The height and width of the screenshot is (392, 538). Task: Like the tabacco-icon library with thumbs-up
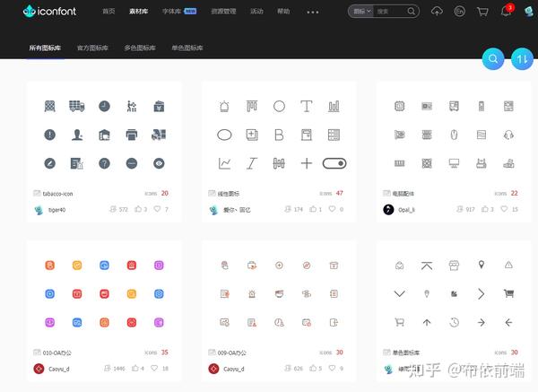click(138, 209)
